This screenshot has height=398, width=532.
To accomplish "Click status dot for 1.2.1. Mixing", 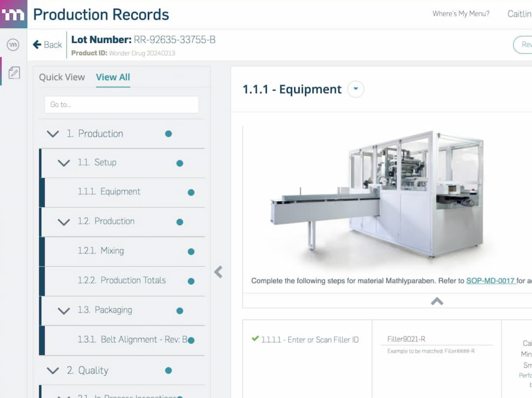I will (191, 251).
